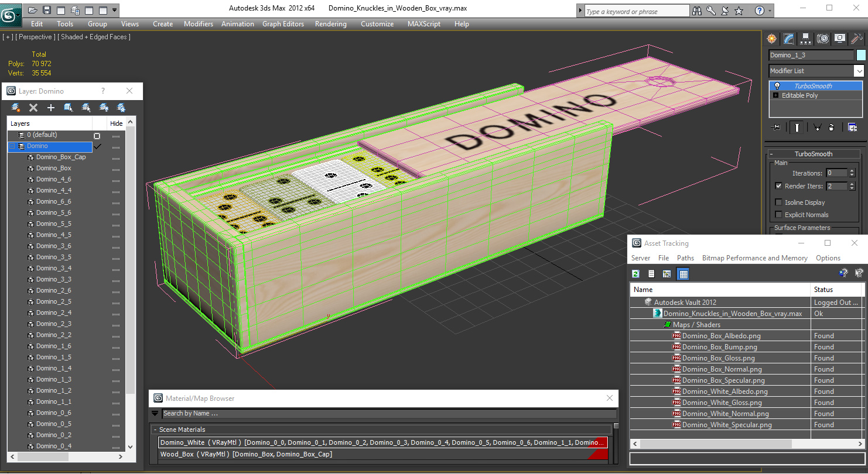Open Bitmap Performance and Memory menu

(x=754, y=258)
